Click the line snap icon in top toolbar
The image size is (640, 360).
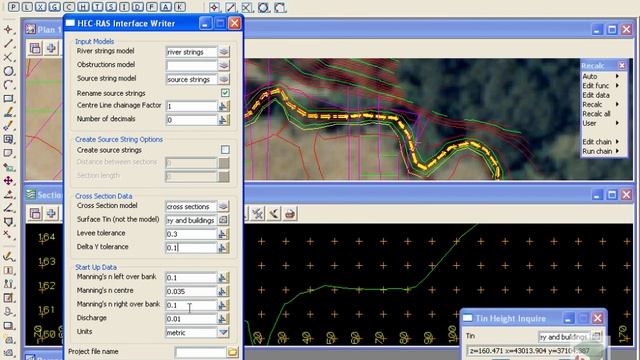(231, 7)
